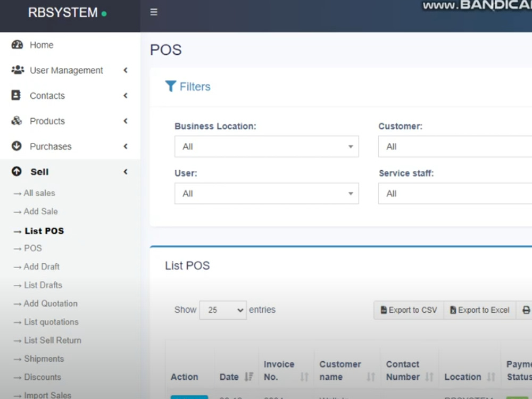Click the POS page title
The image size is (532, 399).
[166, 50]
